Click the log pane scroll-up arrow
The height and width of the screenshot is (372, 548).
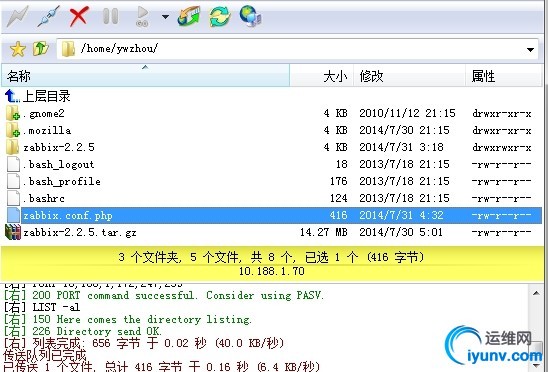pos(536,293)
